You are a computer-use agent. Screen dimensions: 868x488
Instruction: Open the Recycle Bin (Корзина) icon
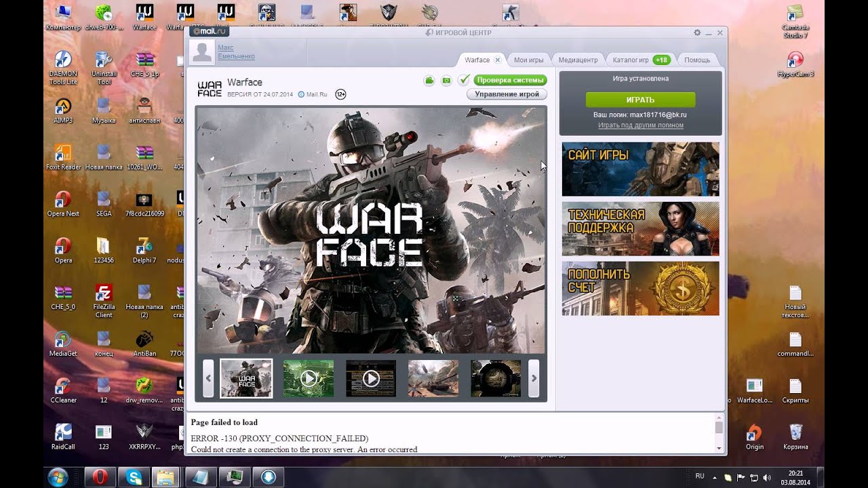[795, 437]
